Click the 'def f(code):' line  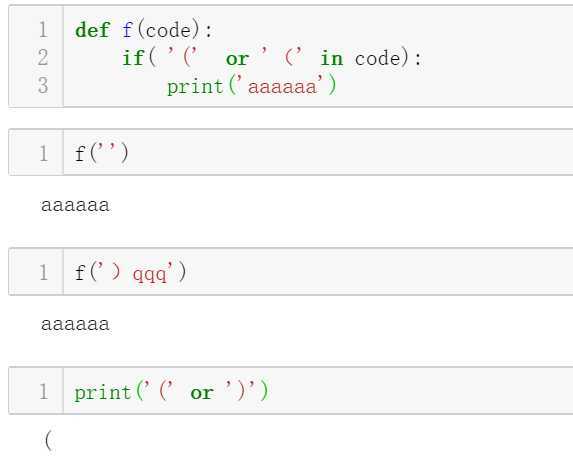[x=143, y=30]
